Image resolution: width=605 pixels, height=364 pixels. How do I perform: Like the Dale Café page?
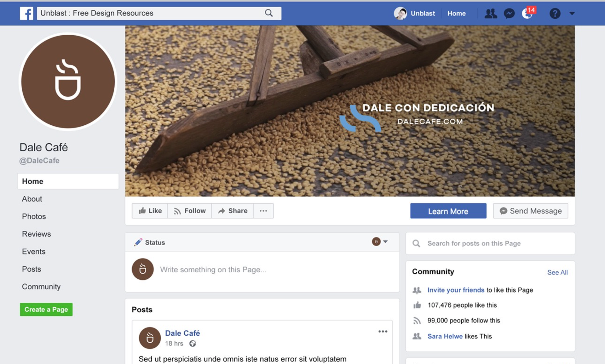click(x=150, y=211)
